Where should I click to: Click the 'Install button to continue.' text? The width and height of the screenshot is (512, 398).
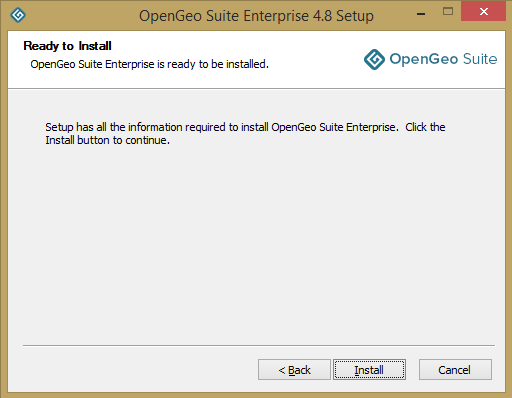click(108, 140)
